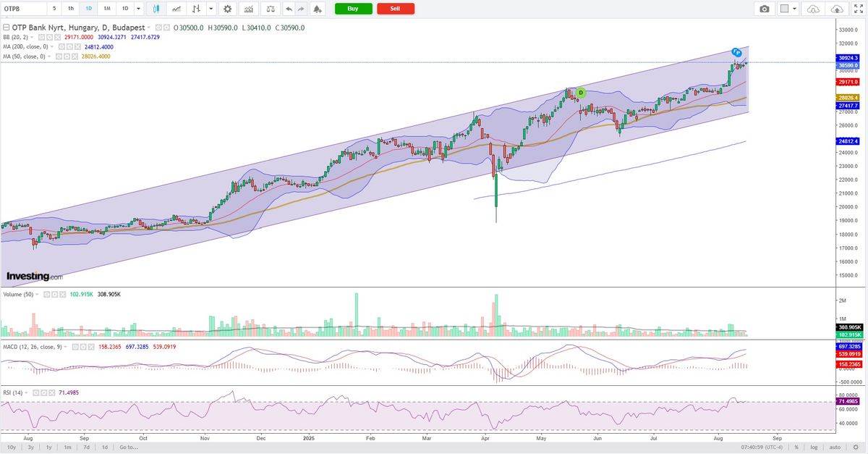Set the time range to 1m

(67, 447)
